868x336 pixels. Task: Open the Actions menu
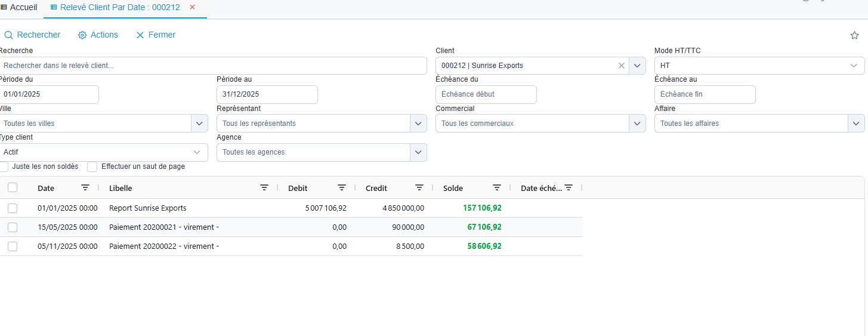click(x=98, y=35)
